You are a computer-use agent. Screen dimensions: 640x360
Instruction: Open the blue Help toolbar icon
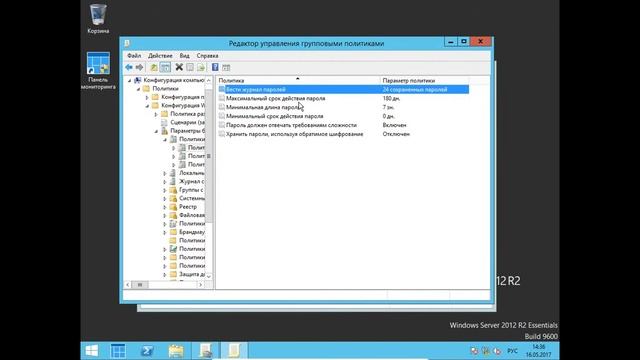[x=215, y=67]
